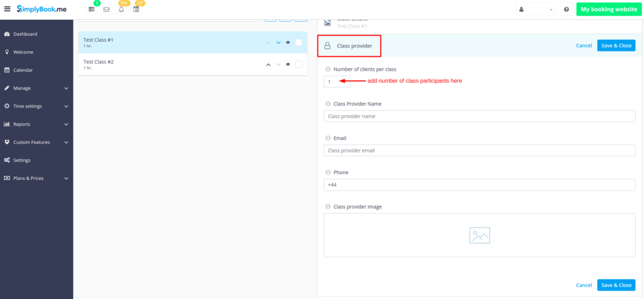
Task: Open the messages envelope icon
Action: coord(106,10)
